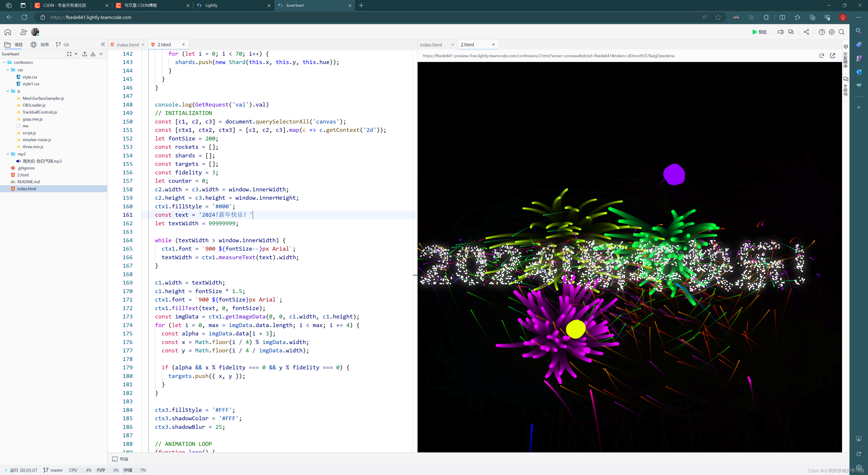The image size is (868, 475).
Task: Open the AI助手 side panel
Action: (x=845, y=86)
